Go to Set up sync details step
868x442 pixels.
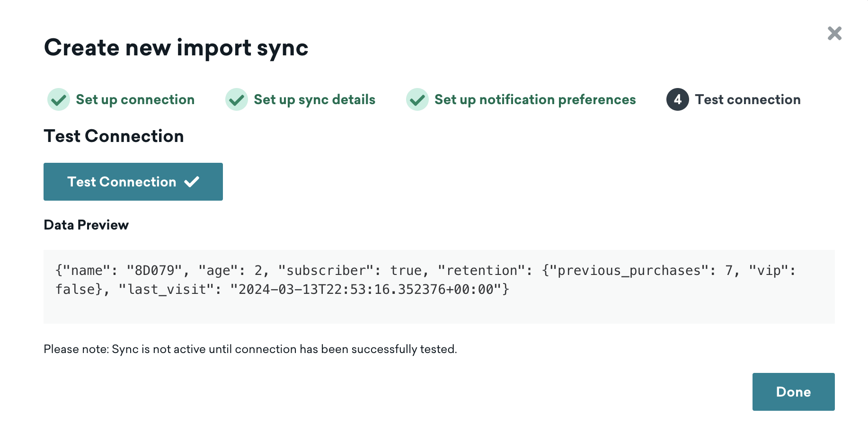pyautogui.click(x=315, y=100)
